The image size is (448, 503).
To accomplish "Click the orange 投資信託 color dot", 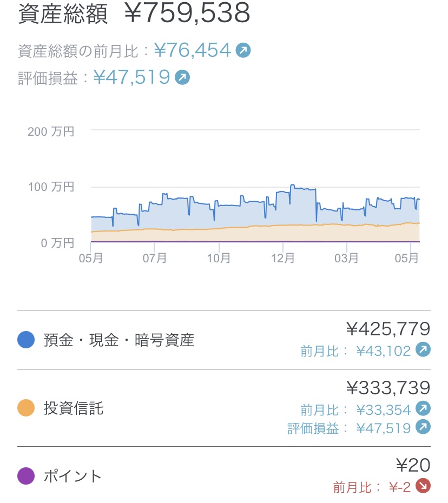I will [x=26, y=408].
